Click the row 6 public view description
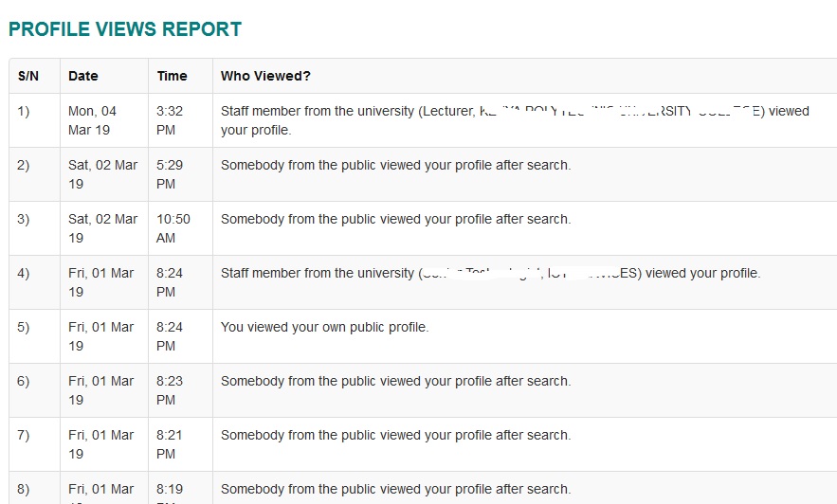 396,381
